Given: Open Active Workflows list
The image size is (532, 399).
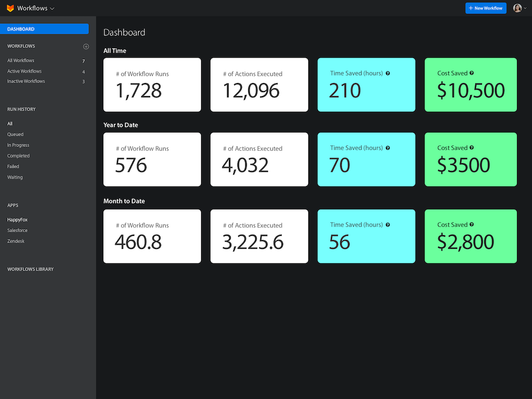Looking at the screenshot, I should click(x=24, y=71).
